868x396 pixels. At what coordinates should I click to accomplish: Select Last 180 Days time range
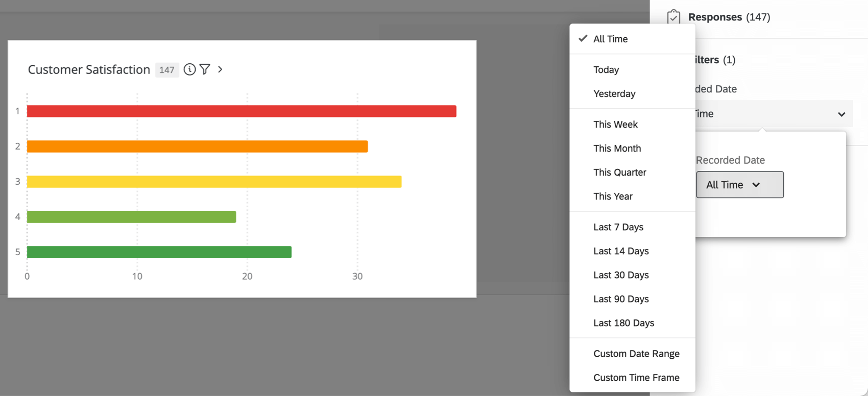point(623,323)
